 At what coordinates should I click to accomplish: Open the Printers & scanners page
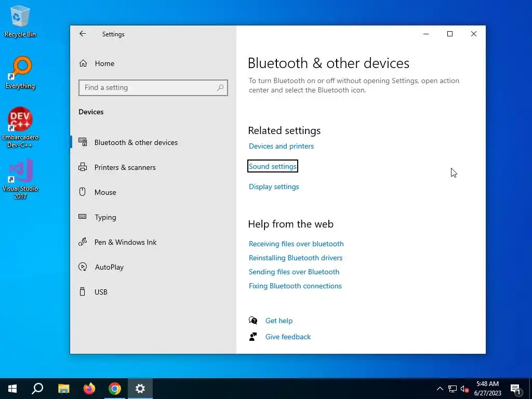pos(153,167)
